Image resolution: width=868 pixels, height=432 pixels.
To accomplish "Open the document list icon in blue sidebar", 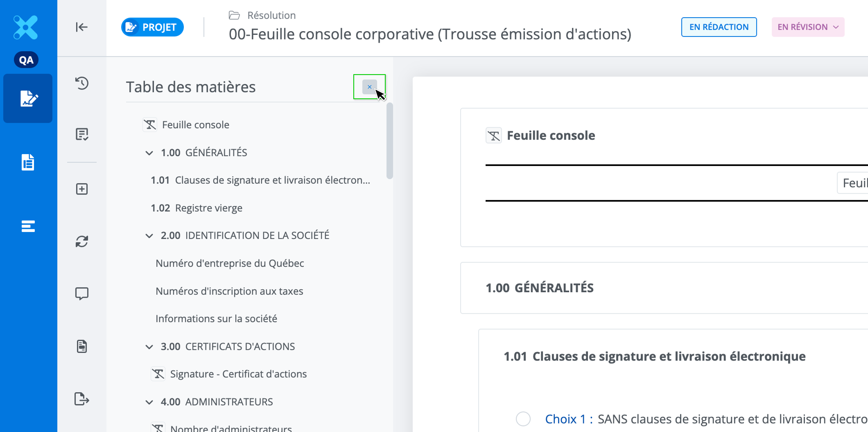I will [28, 162].
